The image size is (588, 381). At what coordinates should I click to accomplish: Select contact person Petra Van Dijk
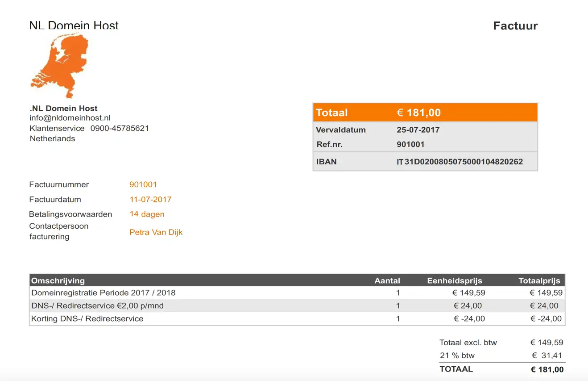(156, 232)
